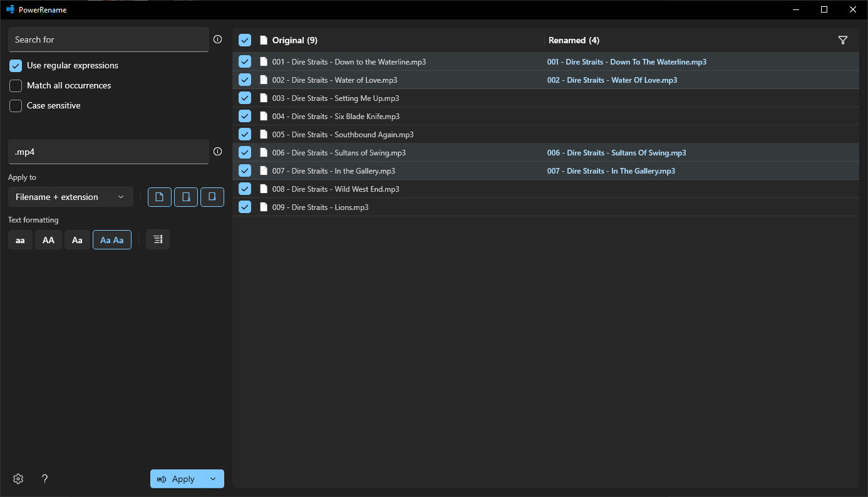Select lowercase 'aa' text formatting

coord(20,240)
